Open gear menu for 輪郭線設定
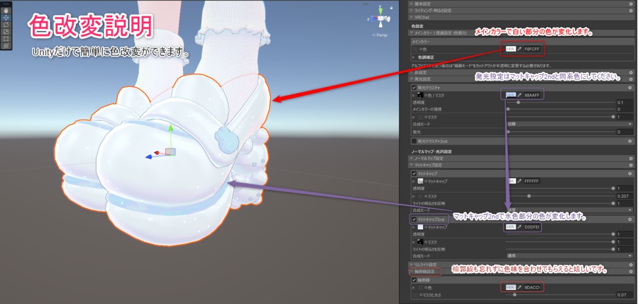 coord(630,271)
